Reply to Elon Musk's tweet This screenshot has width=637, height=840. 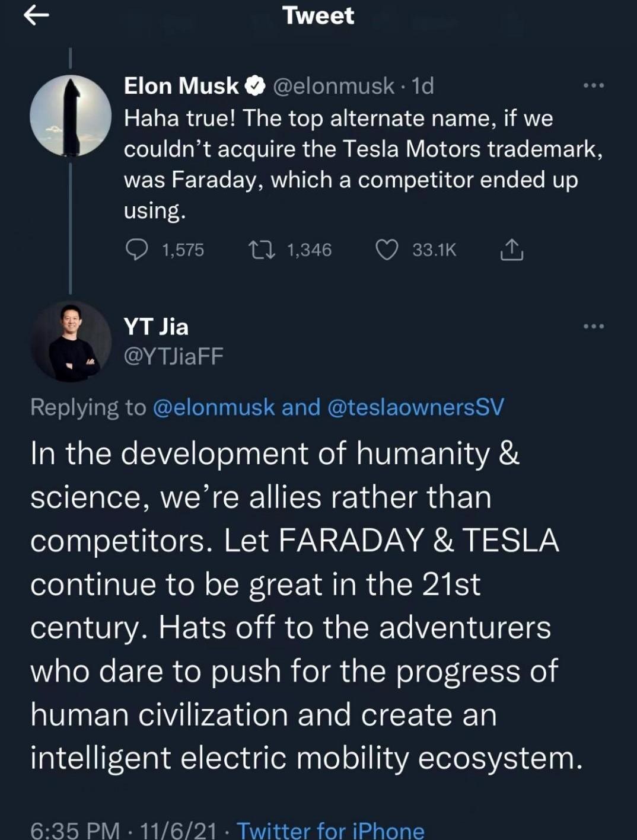coord(138,250)
